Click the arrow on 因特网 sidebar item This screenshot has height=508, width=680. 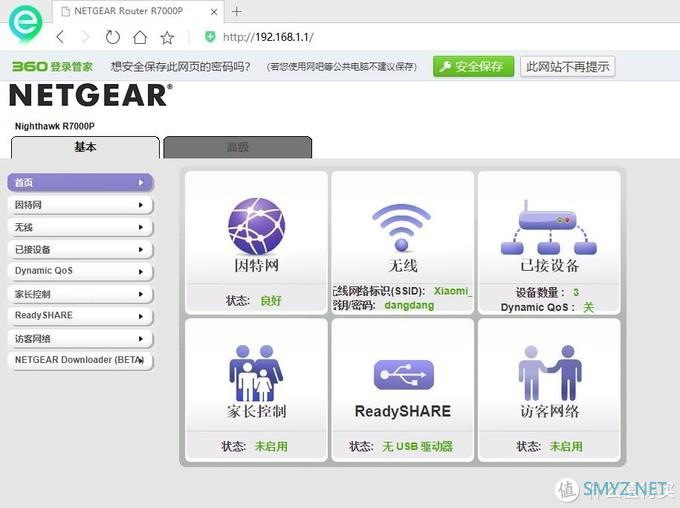(x=141, y=205)
